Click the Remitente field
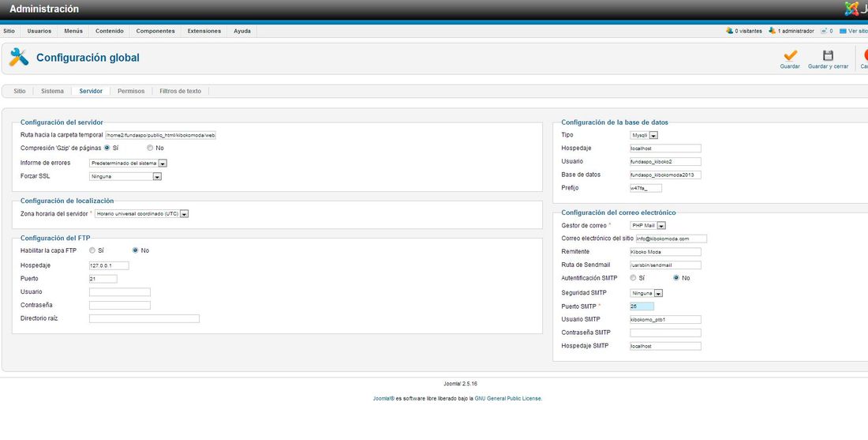Screen dimensions: 868x440 click(665, 252)
